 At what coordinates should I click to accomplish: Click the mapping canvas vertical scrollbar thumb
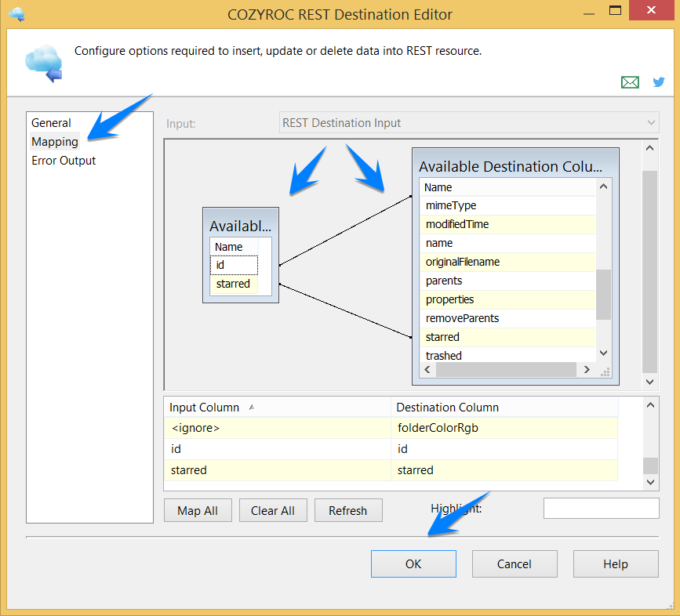coord(649,272)
